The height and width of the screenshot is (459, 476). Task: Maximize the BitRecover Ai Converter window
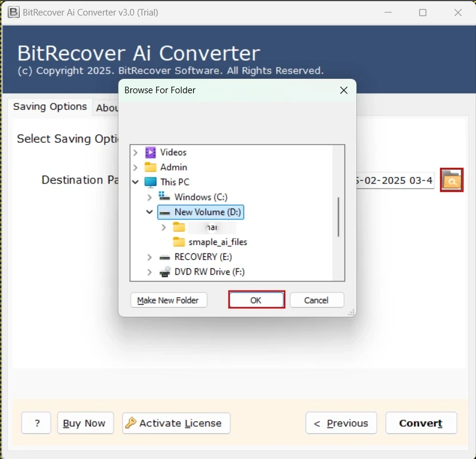tap(423, 13)
